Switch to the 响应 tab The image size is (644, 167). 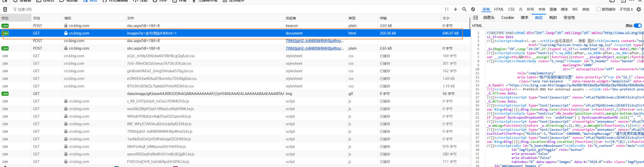point(539,18)
